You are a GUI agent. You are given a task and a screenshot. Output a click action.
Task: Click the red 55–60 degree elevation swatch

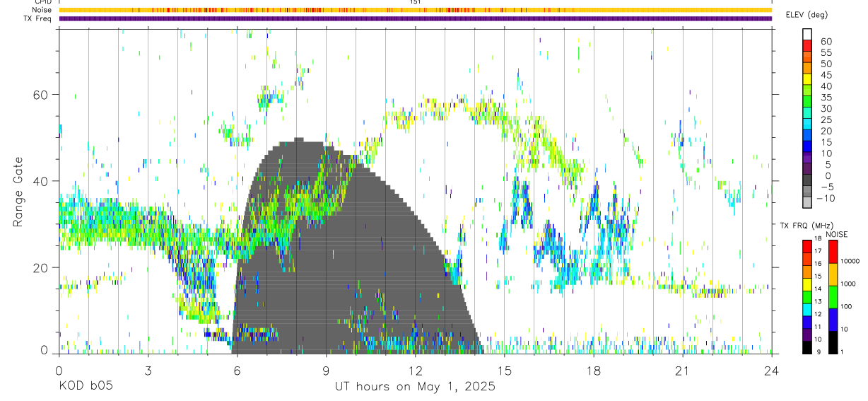tap(807, 47)
